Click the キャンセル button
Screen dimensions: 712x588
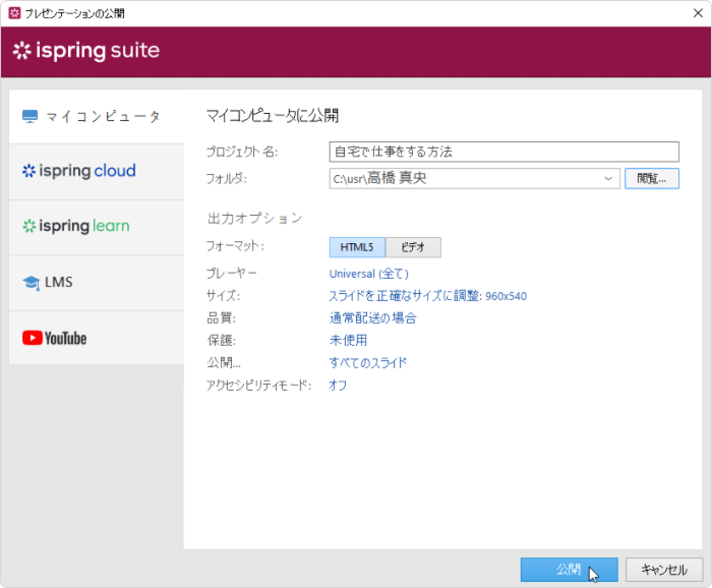pyautogui.click(x=664, y=570)
